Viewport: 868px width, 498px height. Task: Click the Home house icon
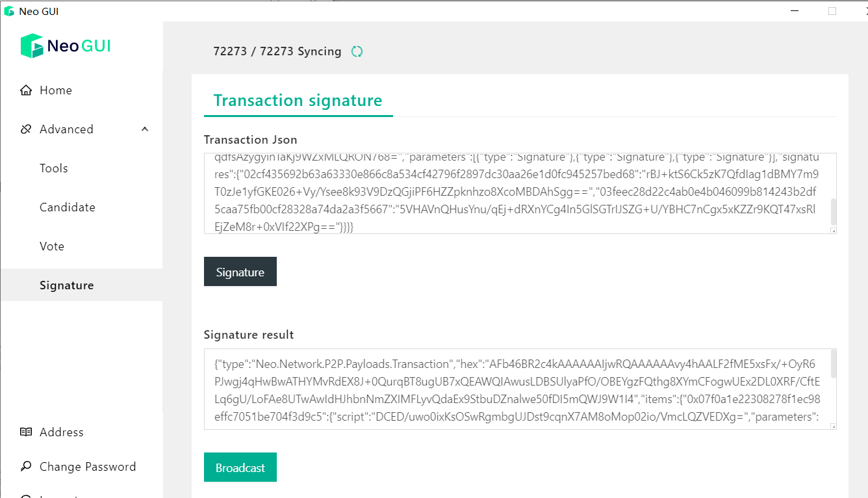[x=26, y=90]
